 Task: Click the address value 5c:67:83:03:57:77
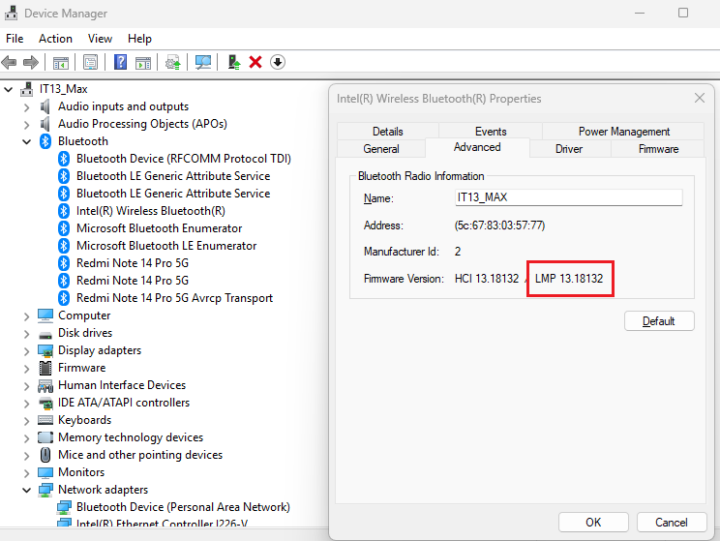click(x=500, y=225)
